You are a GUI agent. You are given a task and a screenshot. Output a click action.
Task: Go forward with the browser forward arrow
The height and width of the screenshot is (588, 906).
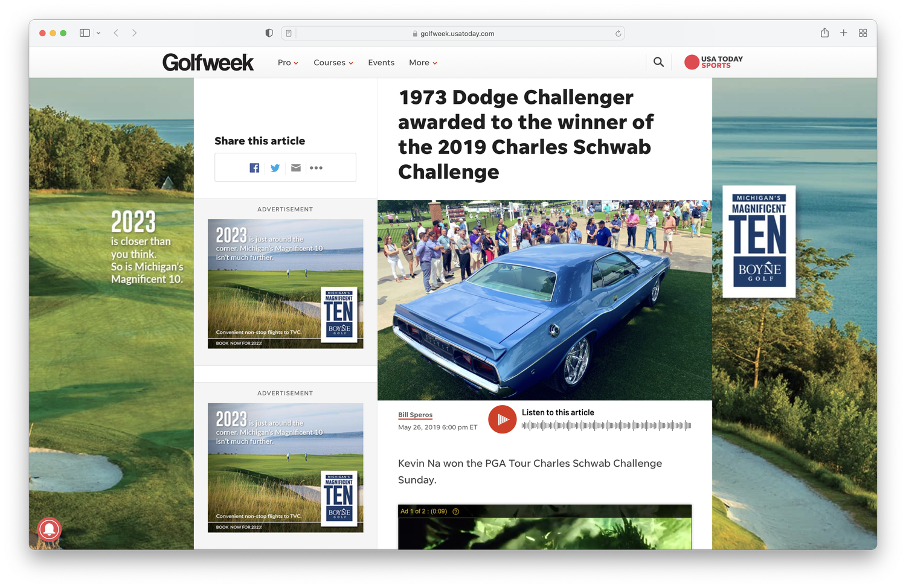coord(134,33)
